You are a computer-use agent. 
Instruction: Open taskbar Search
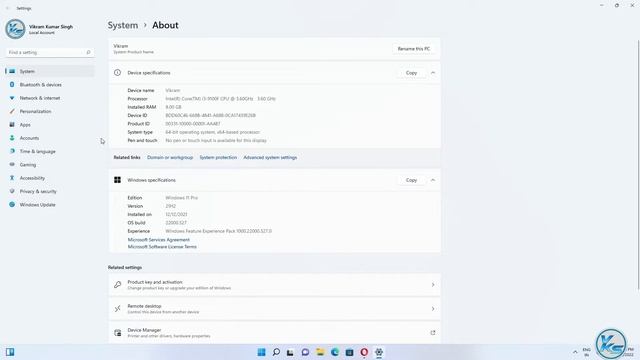(x=276, y=352)
